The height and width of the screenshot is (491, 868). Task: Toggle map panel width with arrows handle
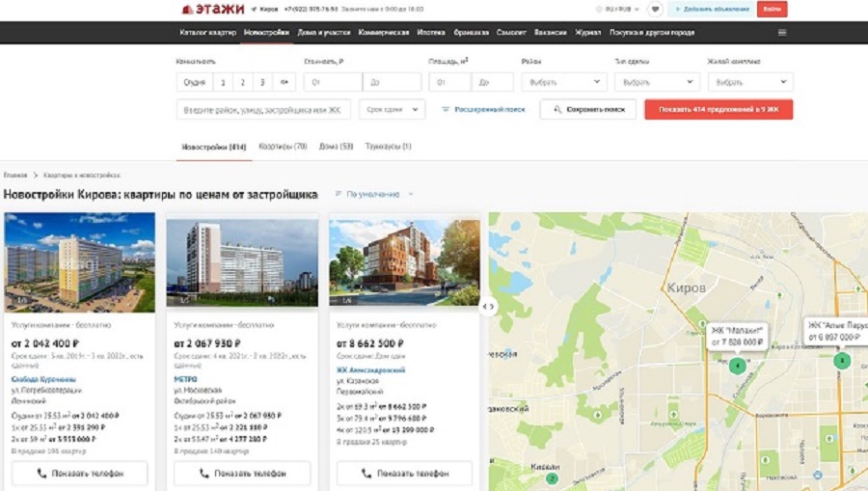[488, 307]
